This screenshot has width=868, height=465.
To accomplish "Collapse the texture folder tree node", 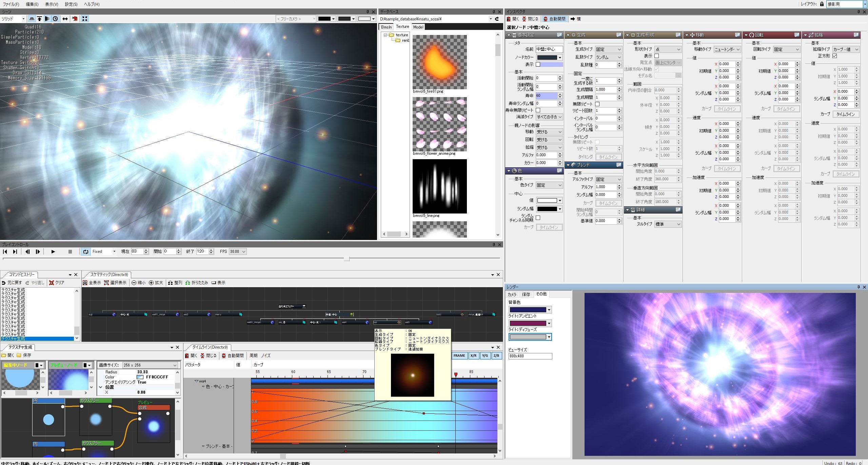I will click(x=386, y=35).
